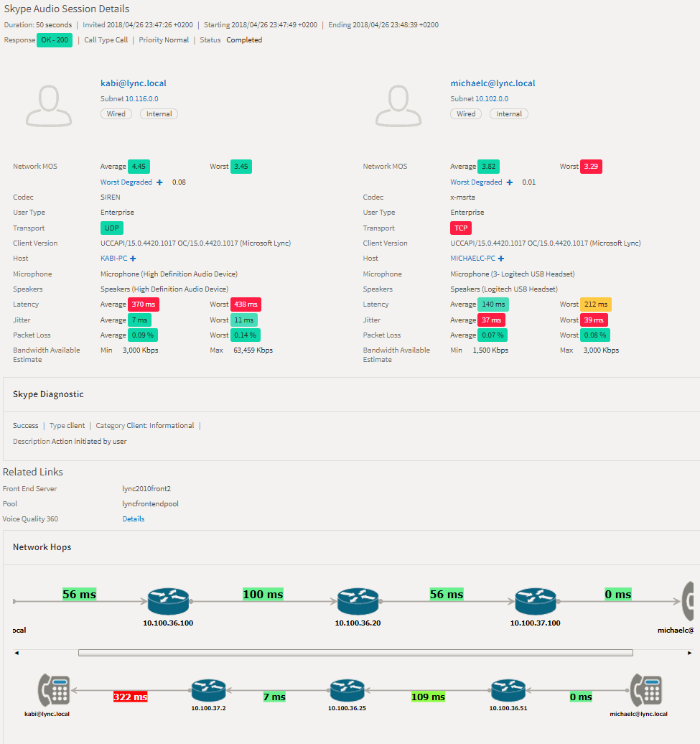Click michaelc's Logitech USB Headset microphone value
The width and height of the screenshot is (700, 744).
coord(512,274)
